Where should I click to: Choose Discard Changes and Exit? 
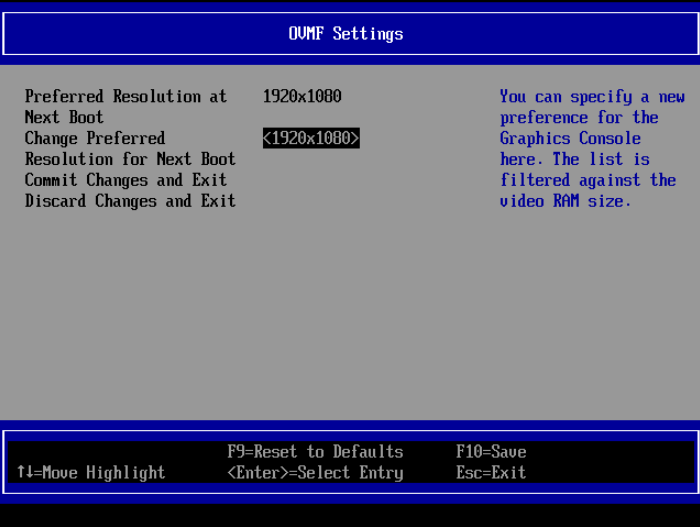(x=130, y=201)
